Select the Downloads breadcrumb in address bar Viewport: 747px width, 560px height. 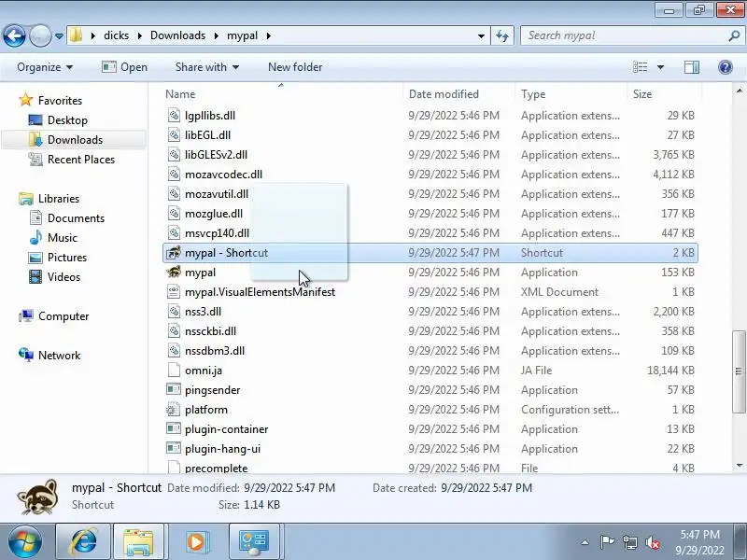click(x=177, y=35)
